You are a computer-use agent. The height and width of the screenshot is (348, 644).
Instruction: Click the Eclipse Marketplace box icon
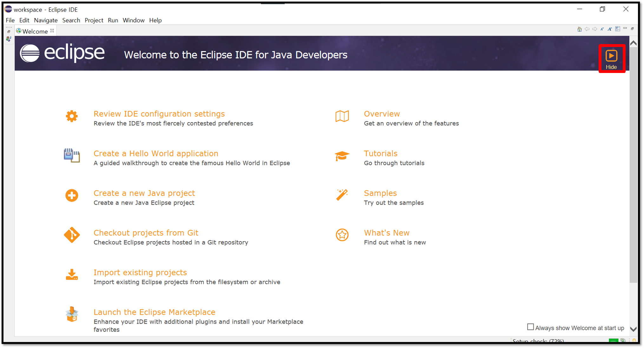tap(72, 314)
